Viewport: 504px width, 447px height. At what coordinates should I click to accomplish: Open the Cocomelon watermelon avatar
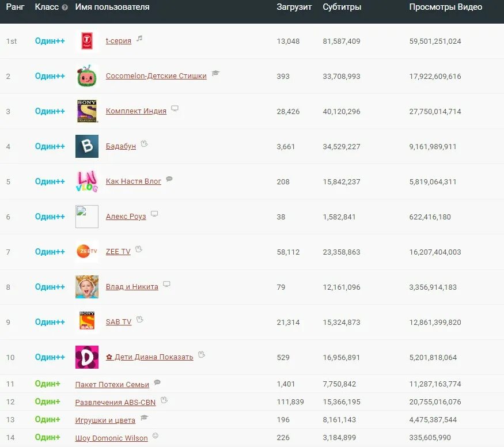pyautogui.click(x=87, y=76)
